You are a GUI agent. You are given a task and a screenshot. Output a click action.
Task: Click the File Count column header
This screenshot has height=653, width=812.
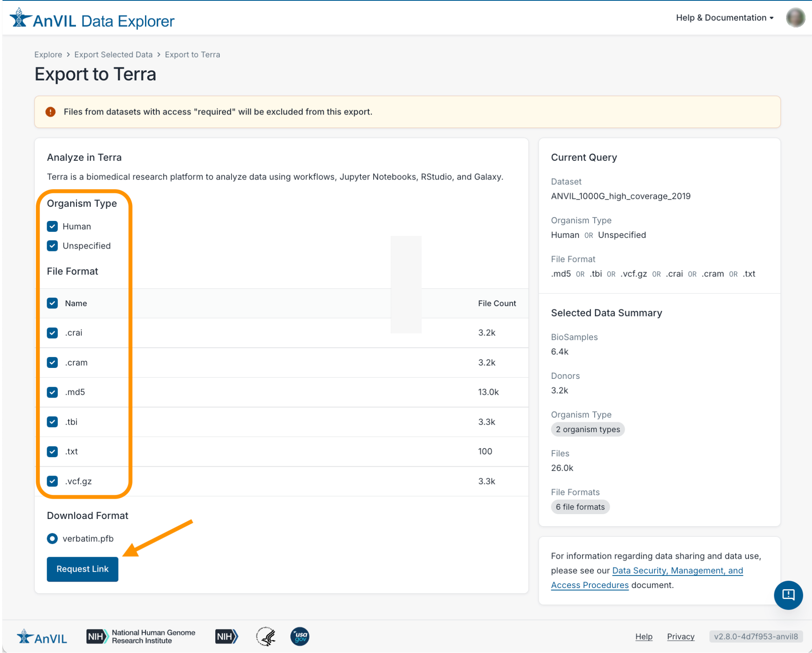(497, 303)
